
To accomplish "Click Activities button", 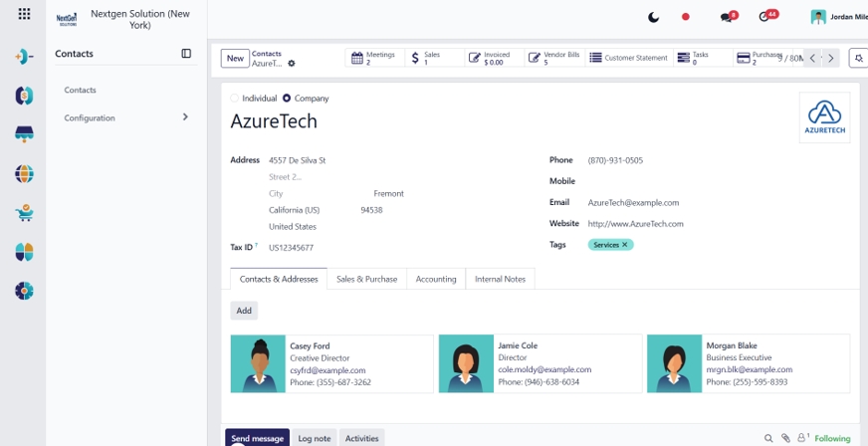I will [x=362, y=438].
